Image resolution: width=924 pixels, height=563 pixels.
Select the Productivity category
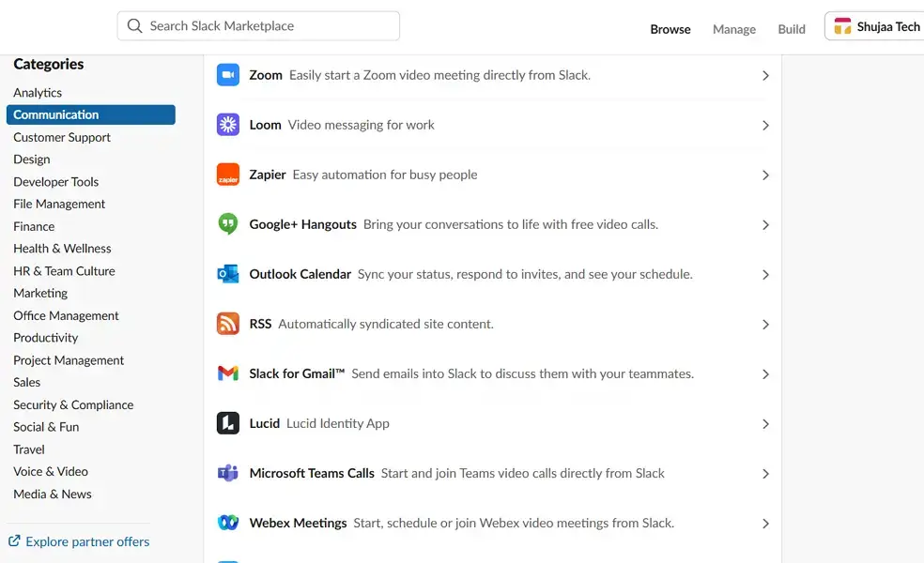(45, 338)
